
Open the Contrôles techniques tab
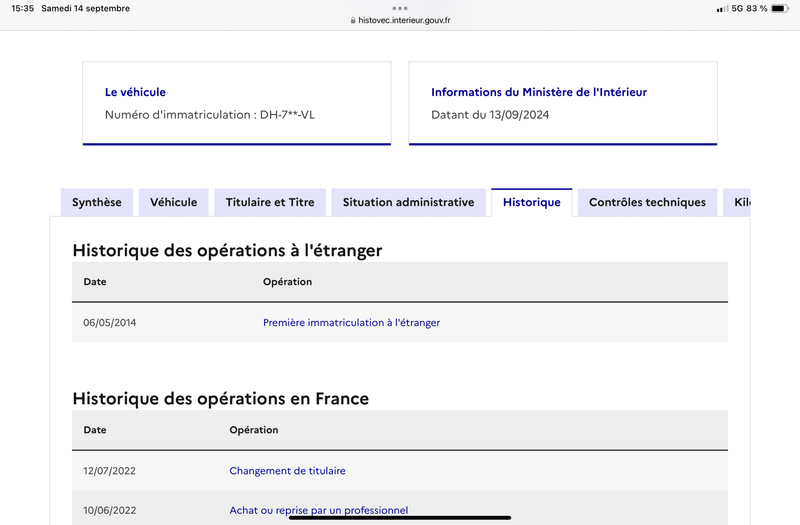click(x=647, y=202)
